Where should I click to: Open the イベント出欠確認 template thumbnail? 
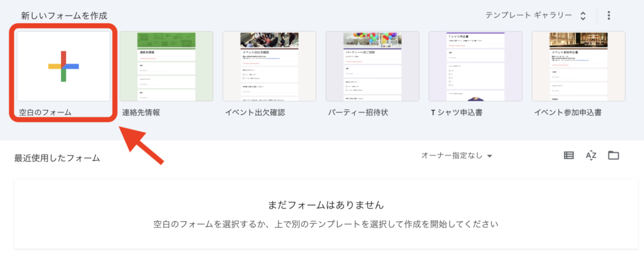pos(269,66)
